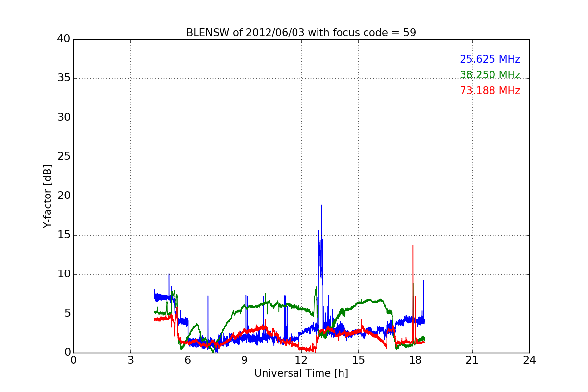Select the 25.625 MHz legend label
Viewport: 588px width, 392px height.
click(490, 59)
